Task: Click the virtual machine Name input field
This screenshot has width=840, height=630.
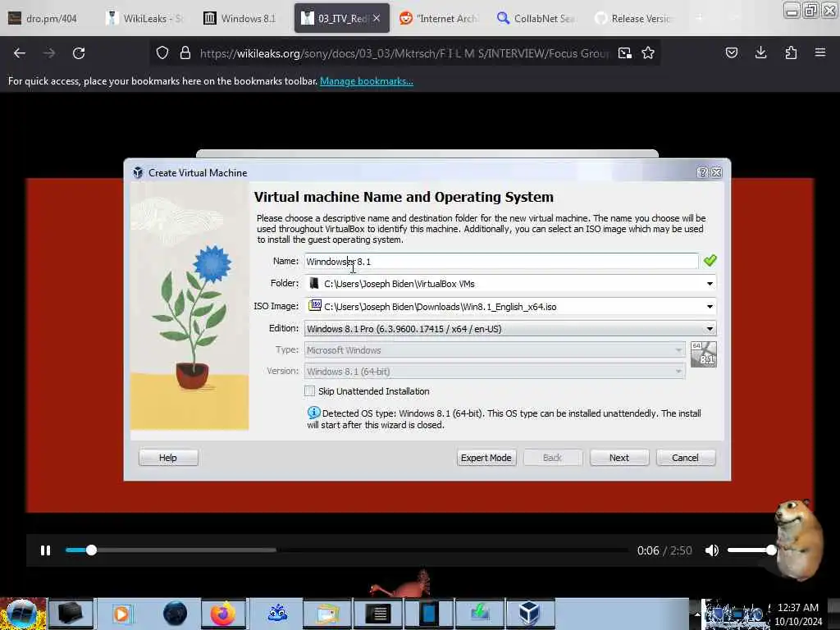Action: (x=501, y=261)
